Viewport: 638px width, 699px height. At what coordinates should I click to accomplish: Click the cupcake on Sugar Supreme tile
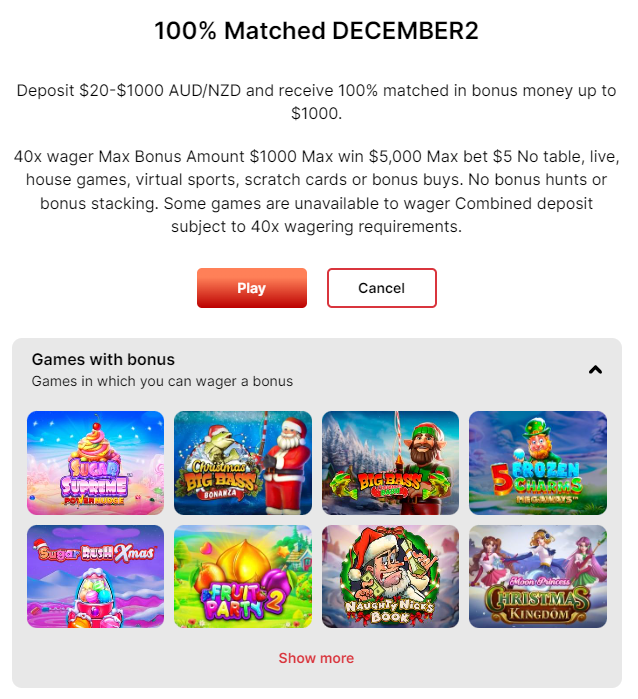[95, 441]
